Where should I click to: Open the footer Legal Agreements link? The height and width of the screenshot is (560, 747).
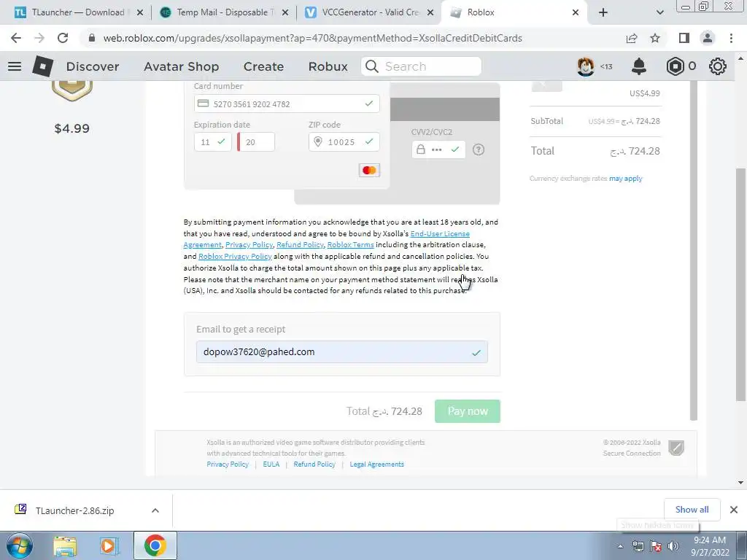click(x=377, y=464)
